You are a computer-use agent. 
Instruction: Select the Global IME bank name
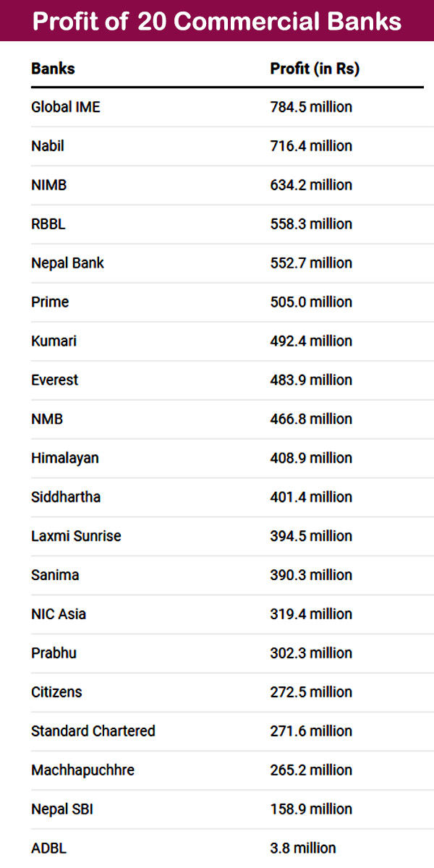pyautogui.click(x=66, y=107)
